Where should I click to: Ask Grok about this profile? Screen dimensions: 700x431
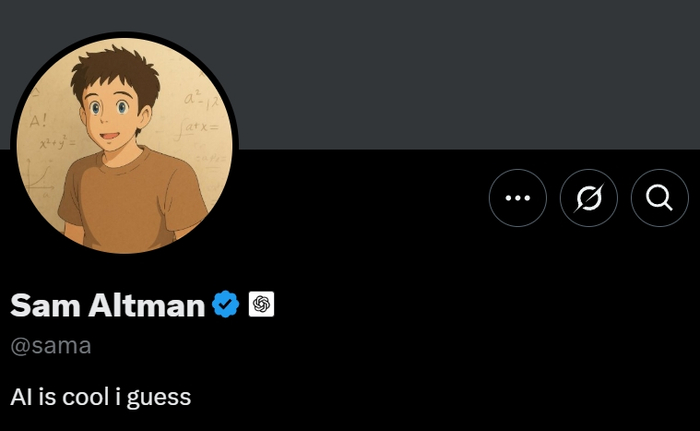pos(588,198)
